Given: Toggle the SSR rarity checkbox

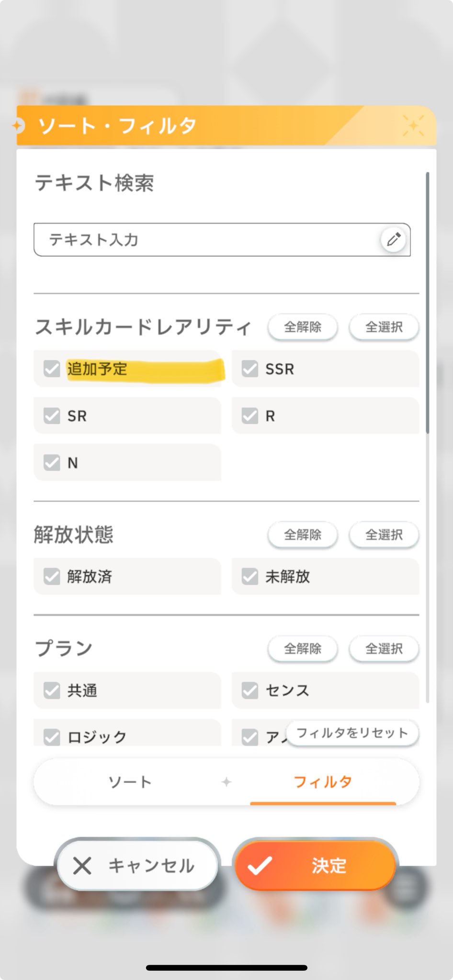Looking at the screenshot, I should [x=250, y=369].
